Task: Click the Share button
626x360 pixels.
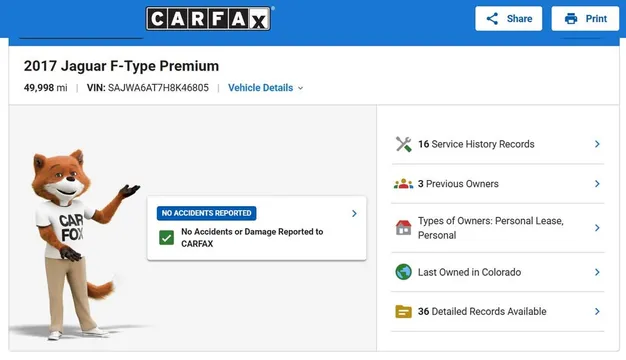Action: tap(508, 18)
